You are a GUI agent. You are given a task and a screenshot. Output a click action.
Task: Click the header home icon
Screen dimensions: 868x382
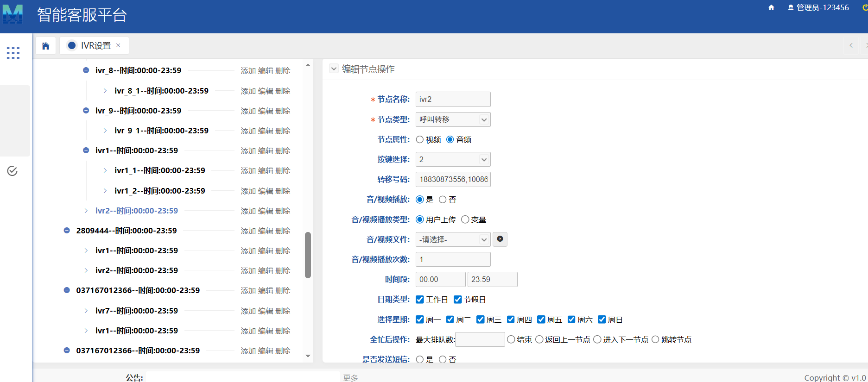771,7
